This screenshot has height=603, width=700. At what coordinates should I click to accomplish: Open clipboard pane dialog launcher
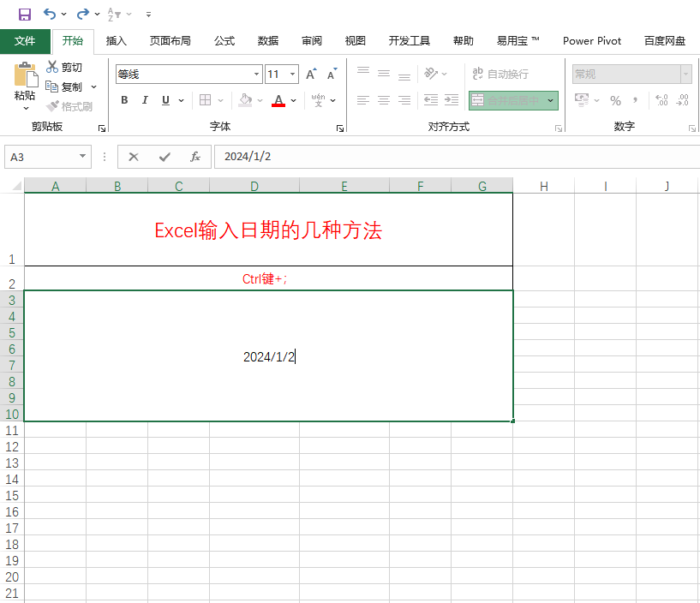(x=102, y=128)
